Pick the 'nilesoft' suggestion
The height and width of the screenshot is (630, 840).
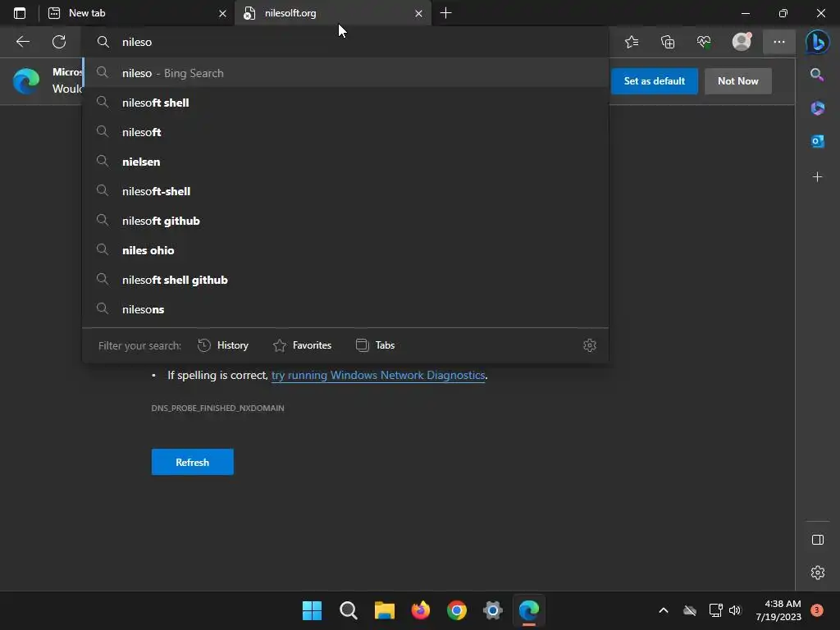pos(345,132)
